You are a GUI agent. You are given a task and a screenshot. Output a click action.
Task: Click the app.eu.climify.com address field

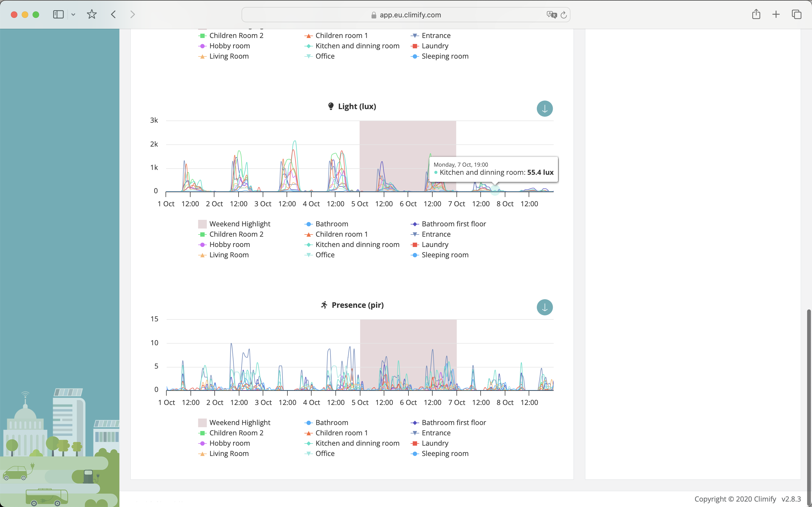(x=406, y=15)
